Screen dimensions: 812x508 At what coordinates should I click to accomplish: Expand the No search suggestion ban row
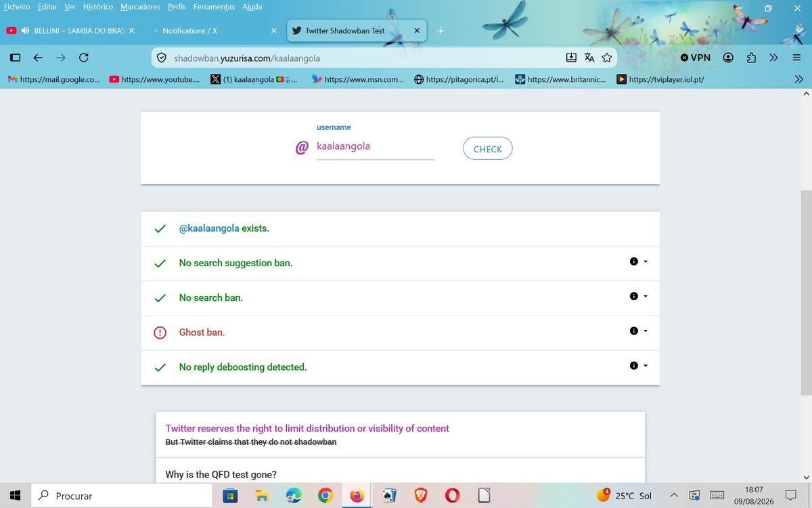pos(646,261)
